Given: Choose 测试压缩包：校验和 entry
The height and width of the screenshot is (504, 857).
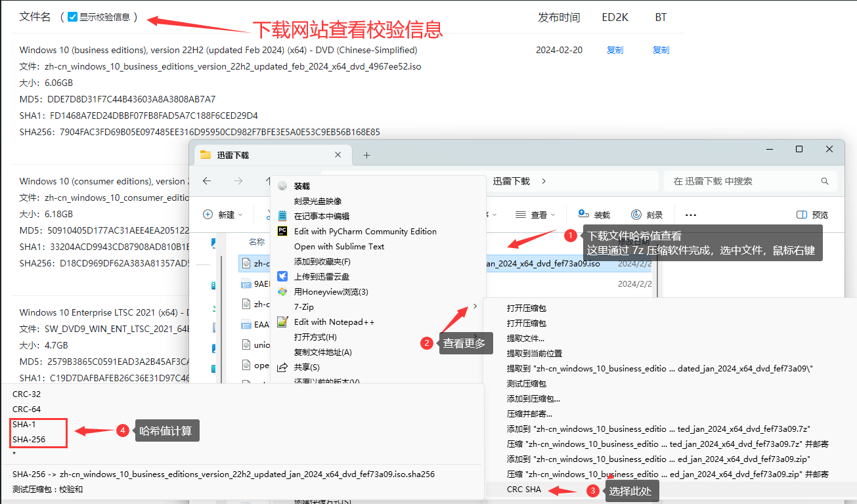Looking at the screenshot, I should pos(47,489).
